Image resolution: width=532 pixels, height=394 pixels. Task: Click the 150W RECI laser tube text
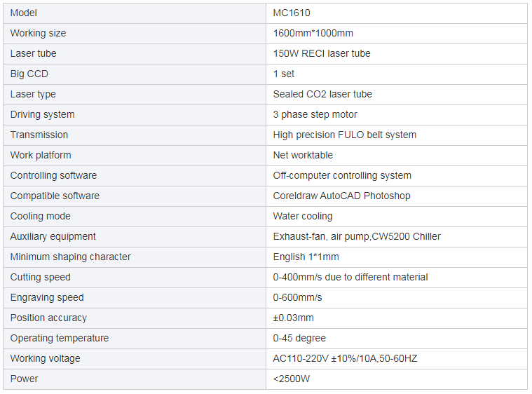pyautogui.click(x=322, y=53)
